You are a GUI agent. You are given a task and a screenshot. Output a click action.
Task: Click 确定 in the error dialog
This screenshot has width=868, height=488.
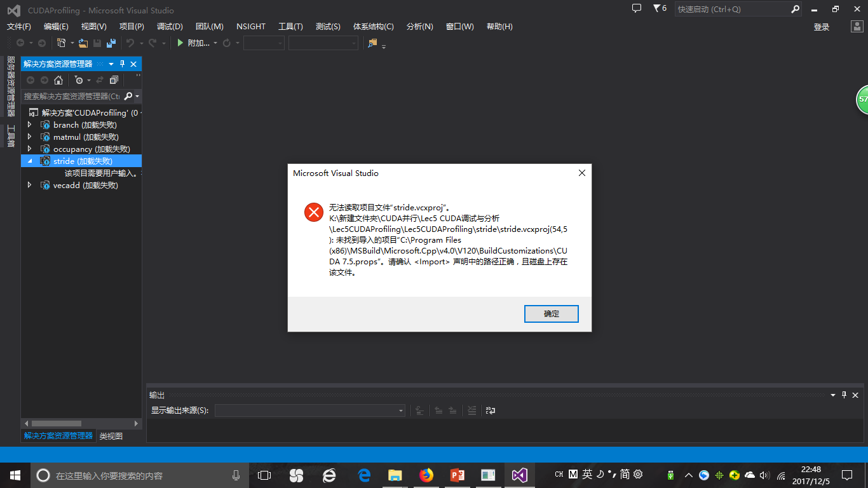(x=552, y=314)
